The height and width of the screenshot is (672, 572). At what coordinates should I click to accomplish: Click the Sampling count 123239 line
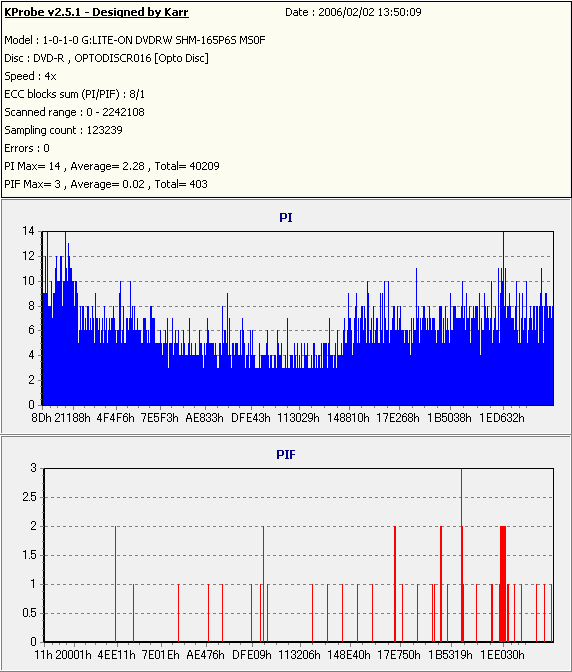pyautogui.click(x=63, y=130)
